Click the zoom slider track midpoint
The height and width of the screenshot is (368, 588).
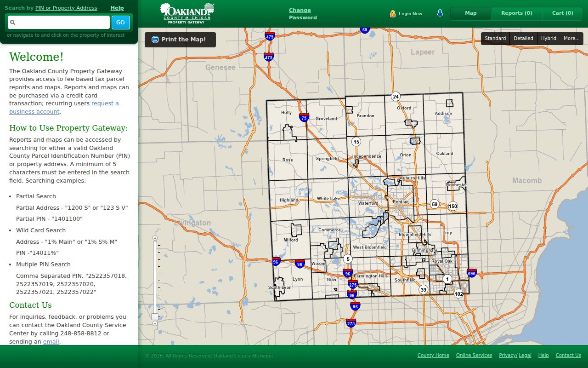click(155, 281)
